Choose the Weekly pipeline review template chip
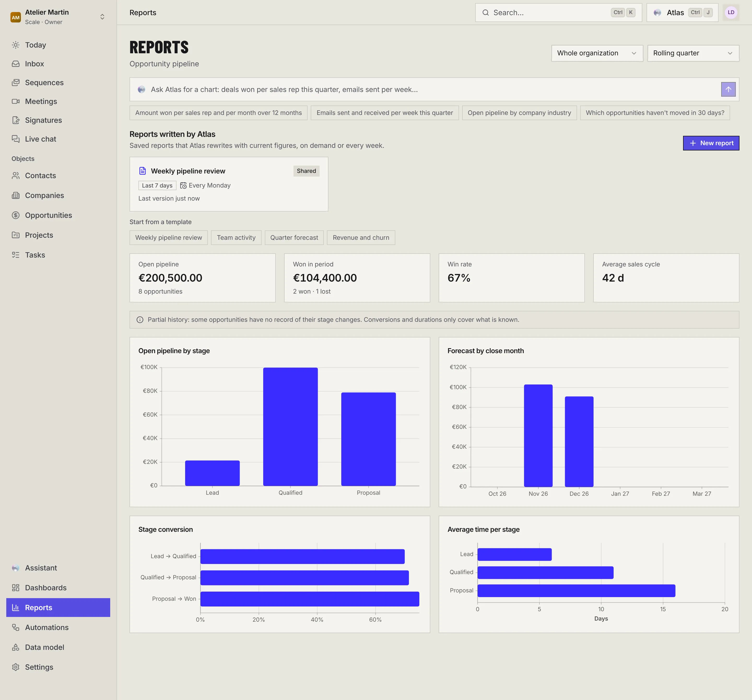 coord(169,238)
